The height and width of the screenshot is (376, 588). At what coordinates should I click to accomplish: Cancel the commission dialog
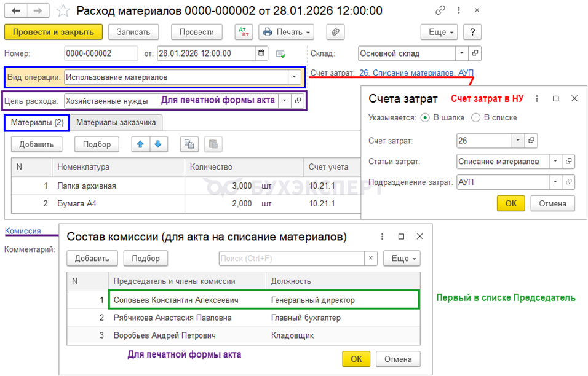coord(398,359)
